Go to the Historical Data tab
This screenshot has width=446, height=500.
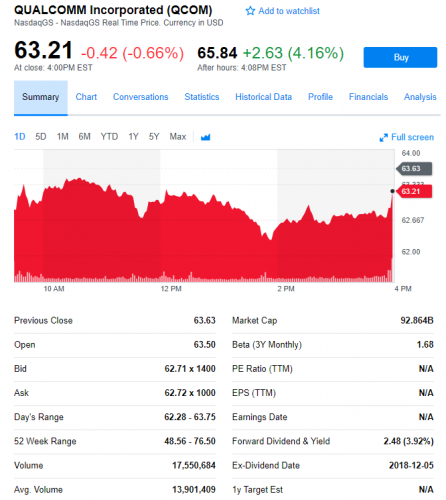(264, 97)
